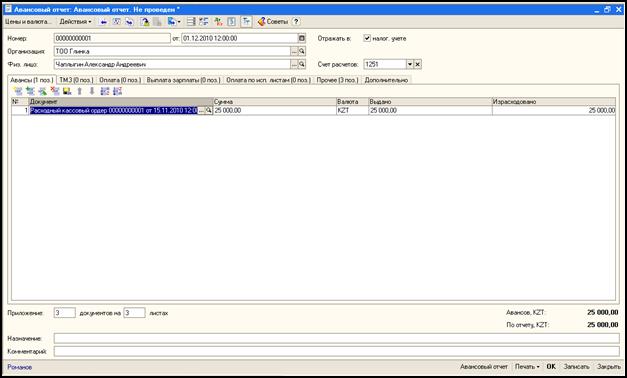Click the Номер input field
The height and width of the screenshot is (378, 627).
112,38
